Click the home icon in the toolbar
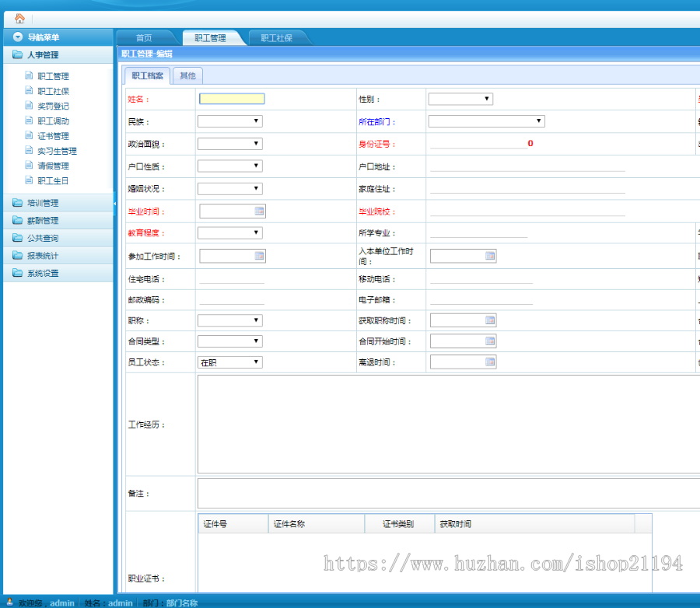 pos(19,19)
